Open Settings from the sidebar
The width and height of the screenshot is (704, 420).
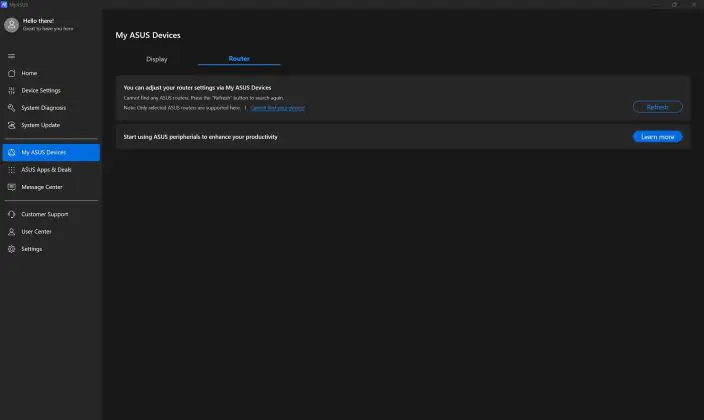pos(51,249)
